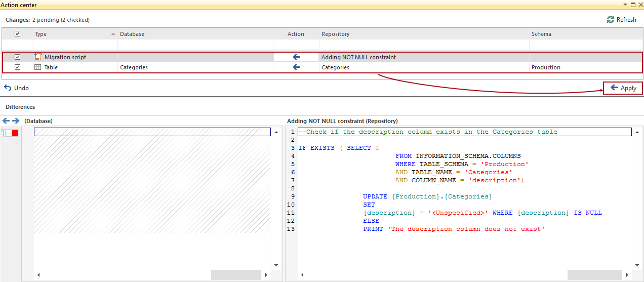Go to previous difference arrow
Image resolution: width=644 pixels, height=282 pixels.
(6, 121)
